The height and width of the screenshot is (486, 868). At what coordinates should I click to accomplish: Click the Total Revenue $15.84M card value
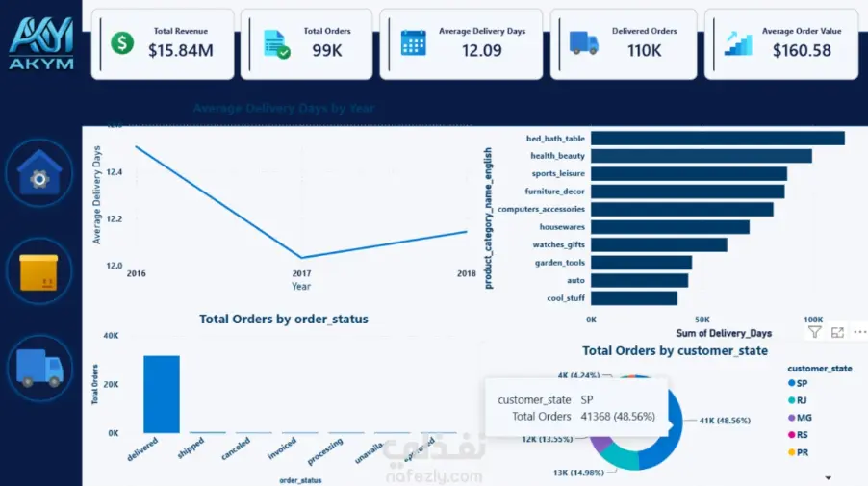click(x=181, y=50)
